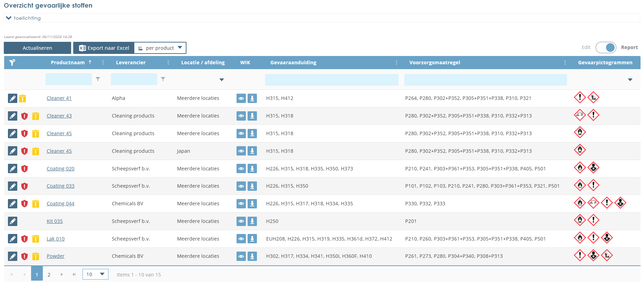The image size is (644, 282).
Task: Click the Actualiseren button
Action: tap(37, 48)
